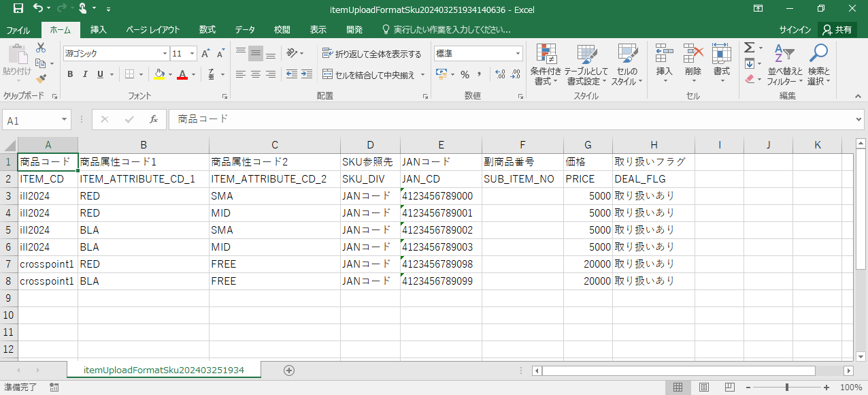
Task: Toggle wrap text (折り返して全体を表示する)
Action: [x=371, y=54]
